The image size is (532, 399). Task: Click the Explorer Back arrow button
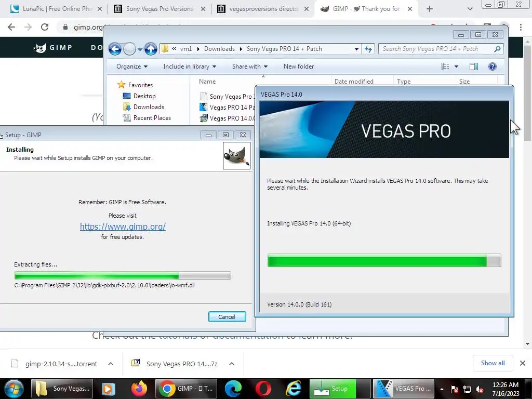[115, 49]
